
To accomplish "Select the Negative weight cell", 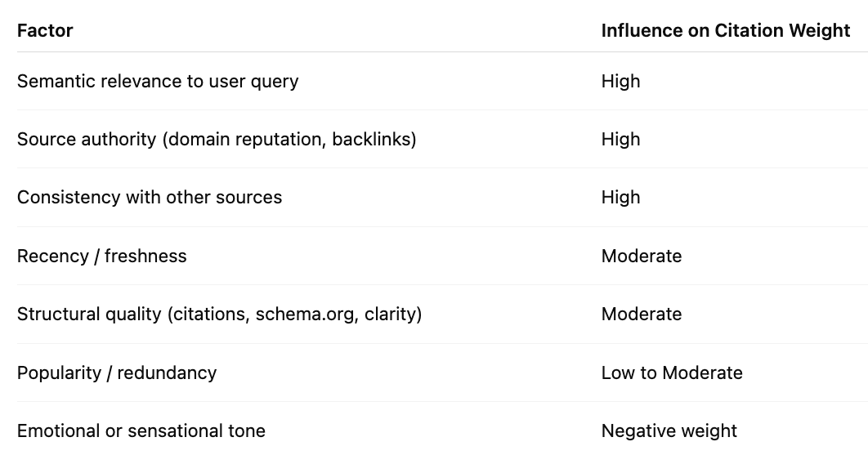I will pyautogui.click(x=669, y=431).
